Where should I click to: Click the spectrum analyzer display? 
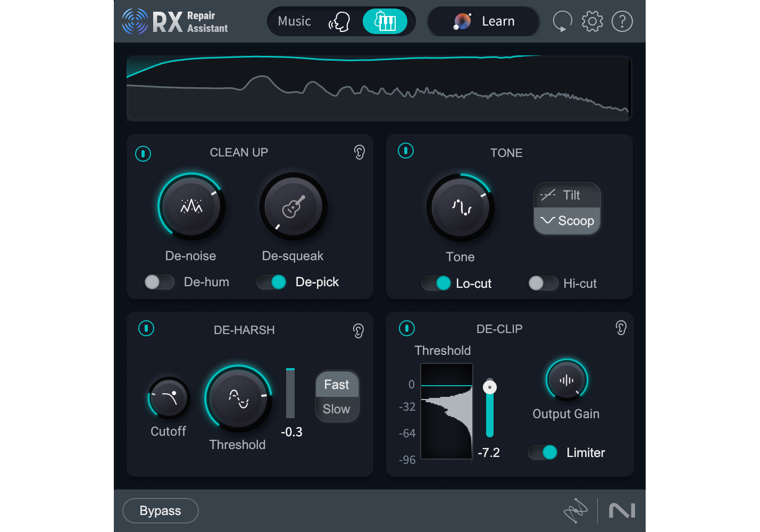tap(379, 88)
